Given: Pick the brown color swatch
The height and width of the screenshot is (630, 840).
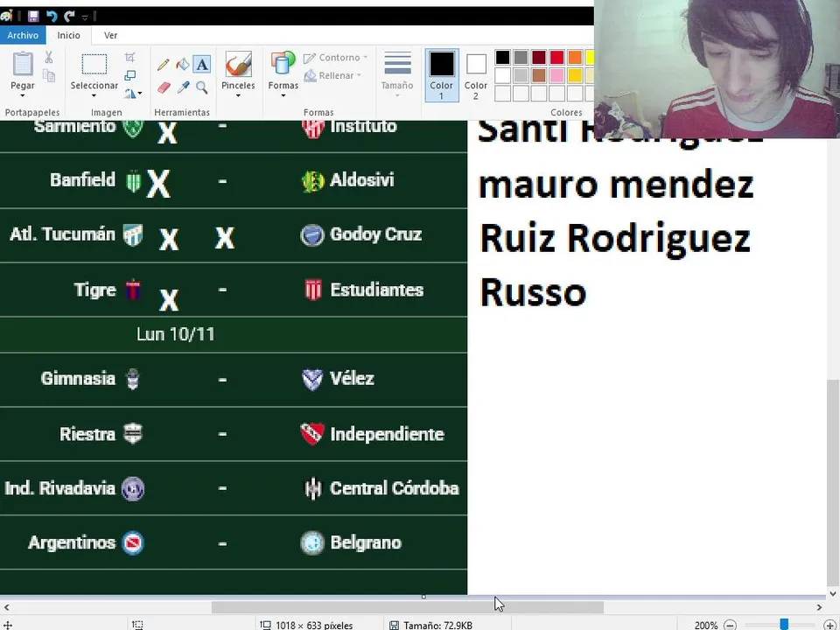Looking at the screenshot, I should 539,75.
